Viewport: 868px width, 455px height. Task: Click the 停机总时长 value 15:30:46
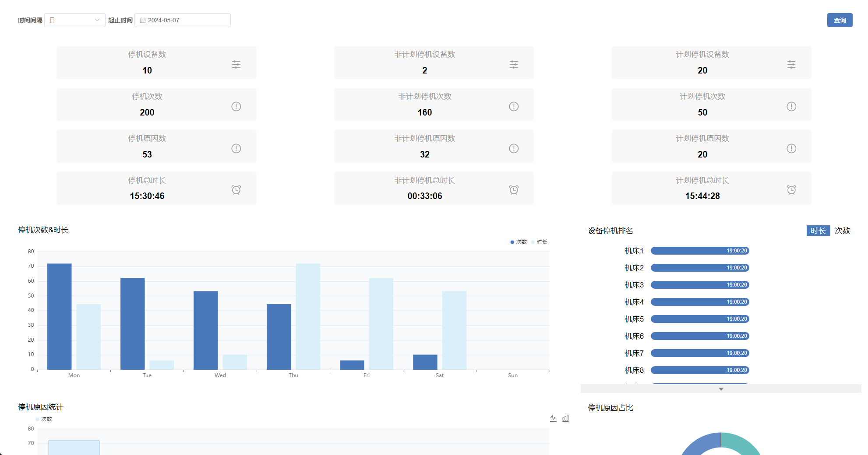click(147, 196)
